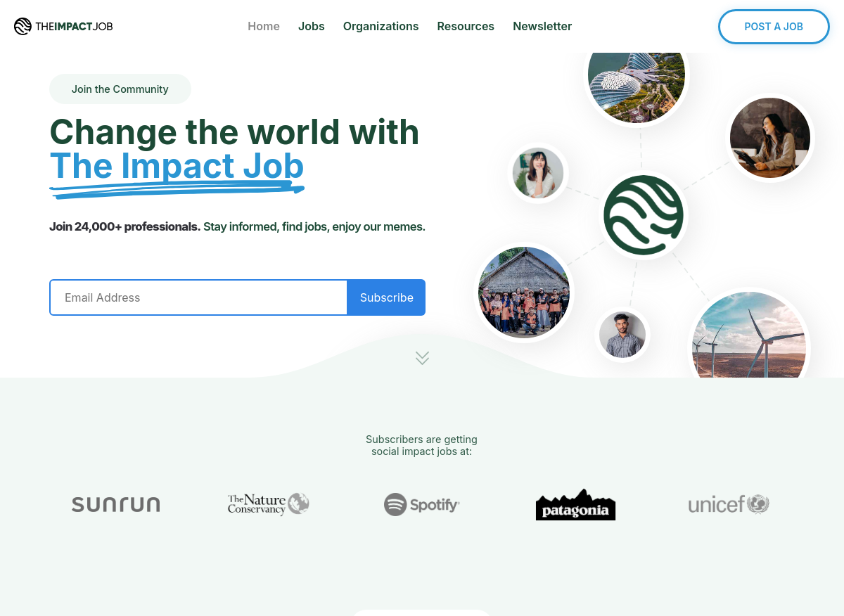
Task: Click the green globe emblem in the network graphic
Action: (x=644, y=215)
